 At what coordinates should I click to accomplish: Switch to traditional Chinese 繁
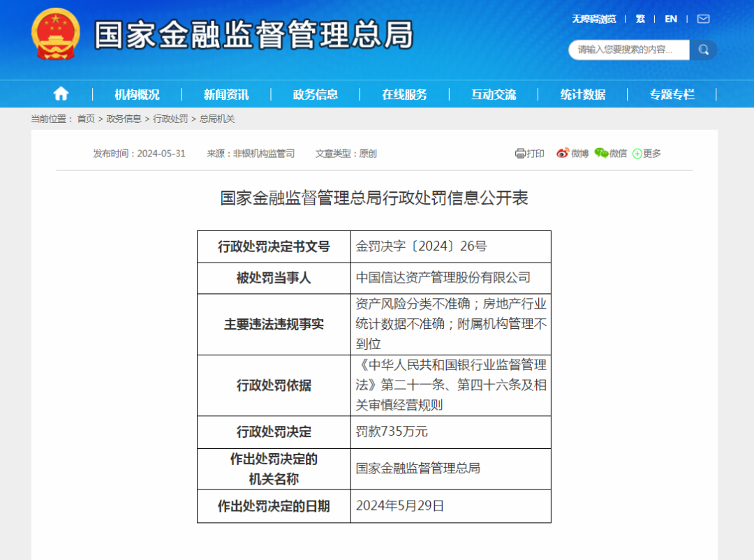pyautogui.click(x=640, y=19)
